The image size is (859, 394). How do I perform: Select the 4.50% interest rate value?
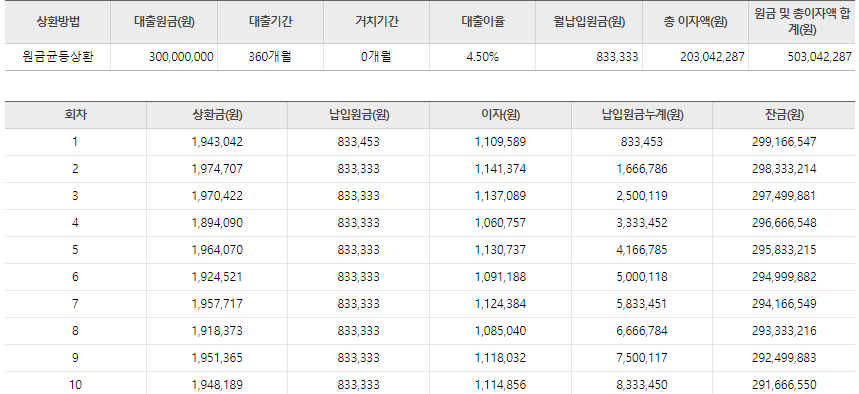(482, 57)
